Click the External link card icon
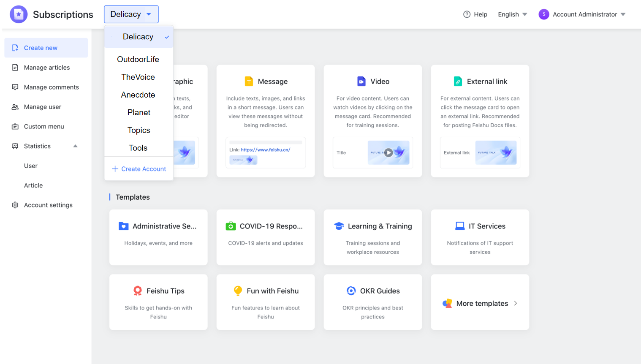The width and height of the screenshot is (641, 364). coord(458,81)
